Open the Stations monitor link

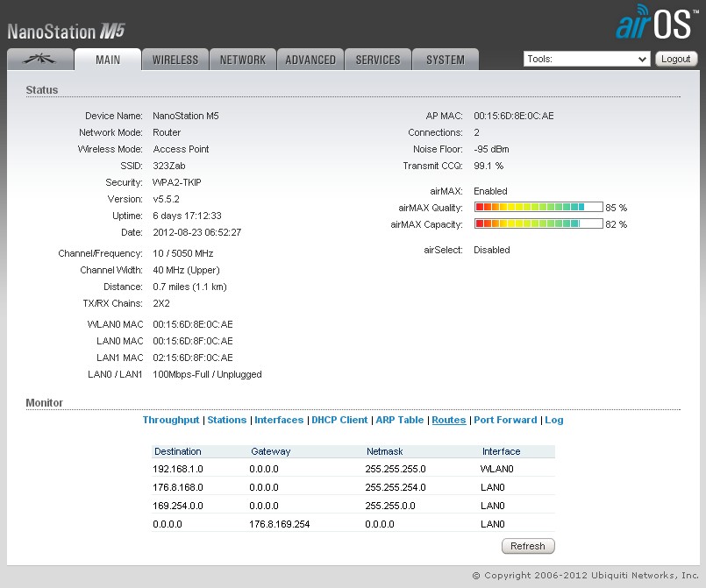click(x=227, y=420)
